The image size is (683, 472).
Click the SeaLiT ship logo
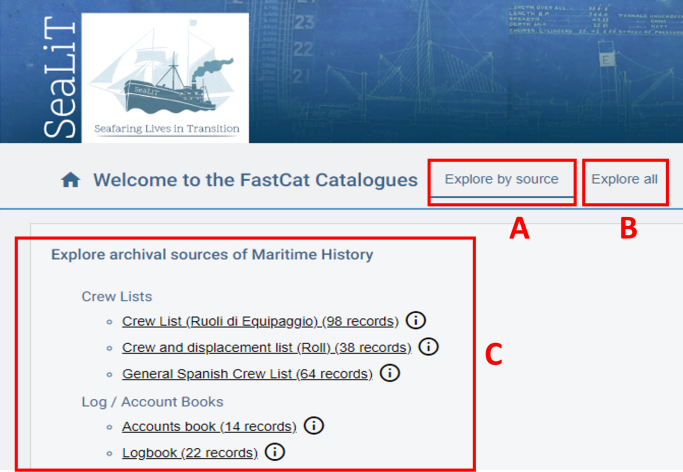(x=163, y=77)
